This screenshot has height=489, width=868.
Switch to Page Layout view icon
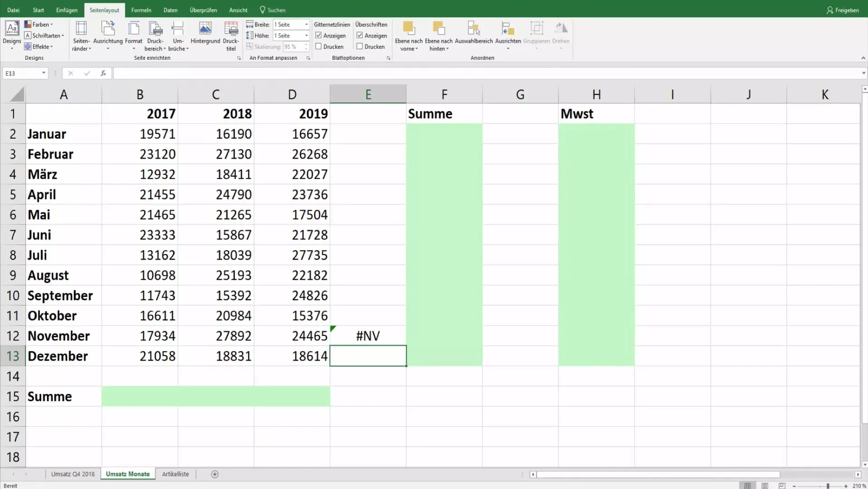pos(765,486)
